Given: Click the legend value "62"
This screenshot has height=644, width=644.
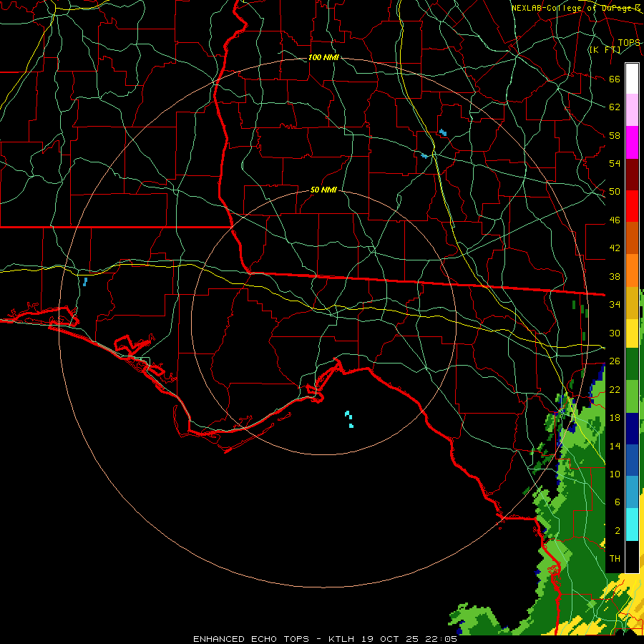Looking at the screenshot, I should [615, 107].
